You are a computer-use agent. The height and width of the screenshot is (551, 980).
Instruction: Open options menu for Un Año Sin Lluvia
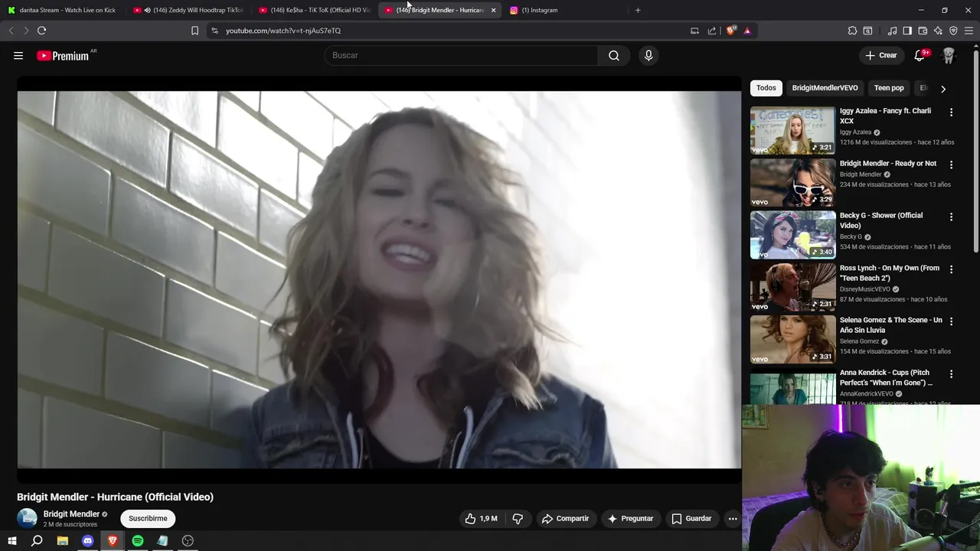point(951,321)
